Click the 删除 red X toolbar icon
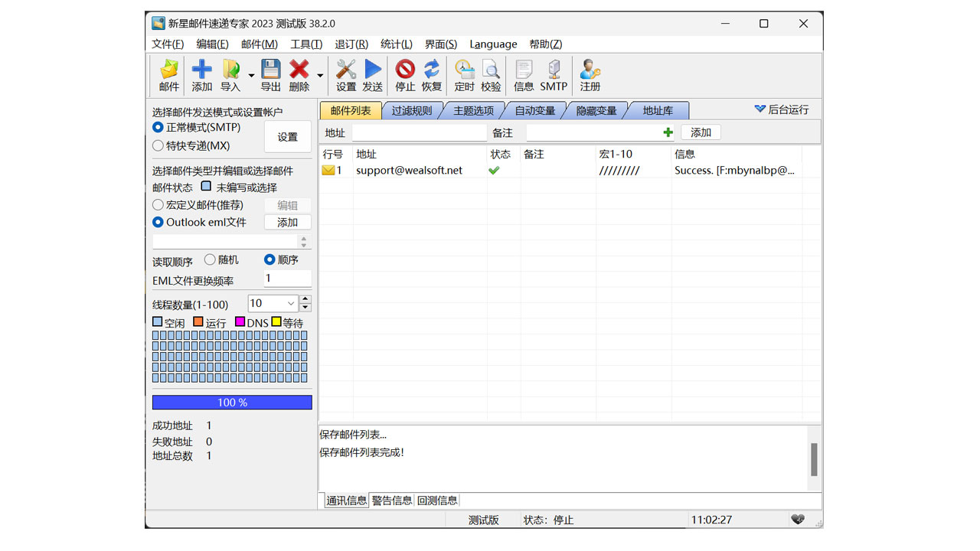Image resolution: width=980 pixels, height=551 pixels. [x=299, y=76]
